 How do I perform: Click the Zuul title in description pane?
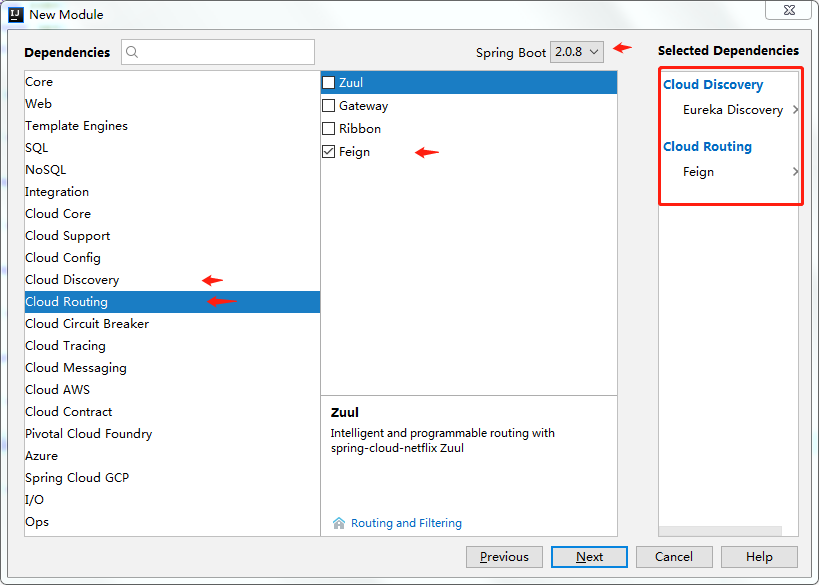(345, 413)
